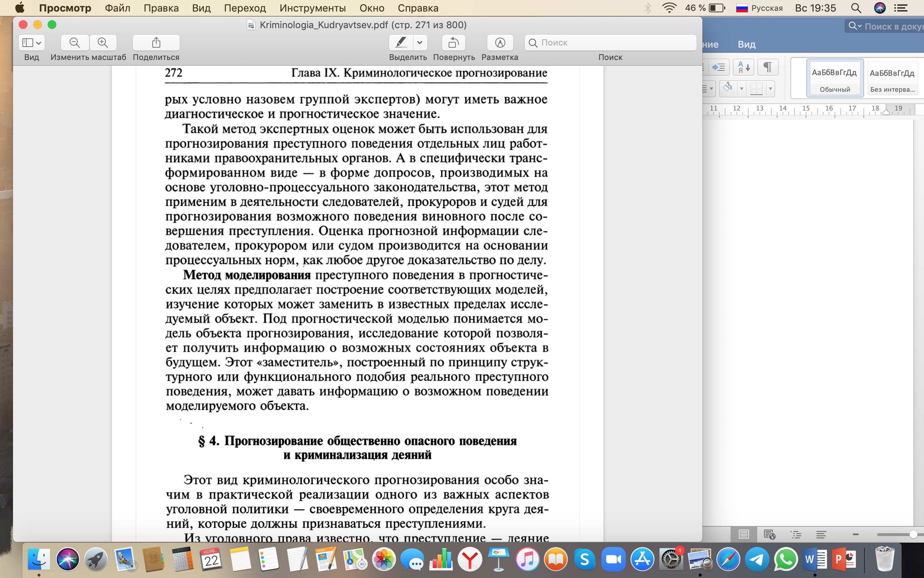Screen dimensions: 924x578
Task: Toggle paragraph marks (¶) in Word
Action: (x=767, y=68)
